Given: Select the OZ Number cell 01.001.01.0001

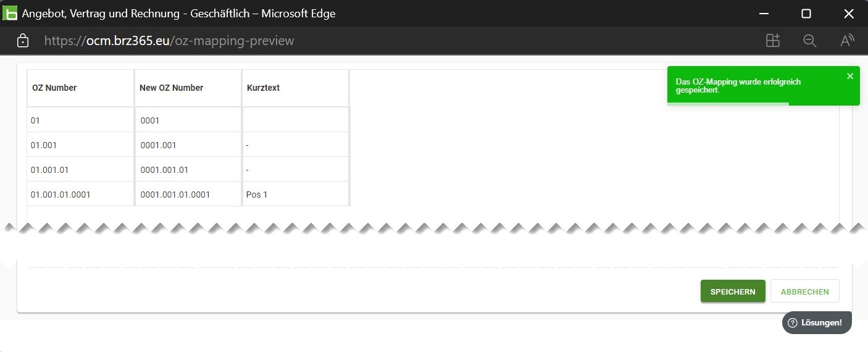Looking at the screenshot, I should pyautogui.click(x=80, y=195).
